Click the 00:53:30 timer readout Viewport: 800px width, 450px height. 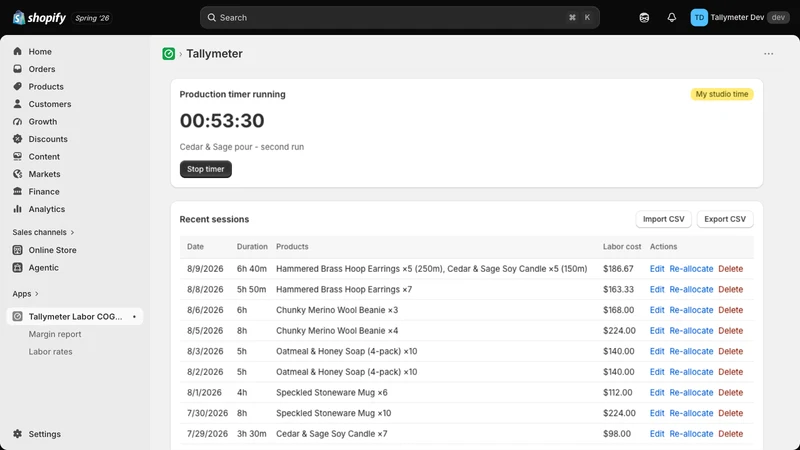click(x=222, y=121)
